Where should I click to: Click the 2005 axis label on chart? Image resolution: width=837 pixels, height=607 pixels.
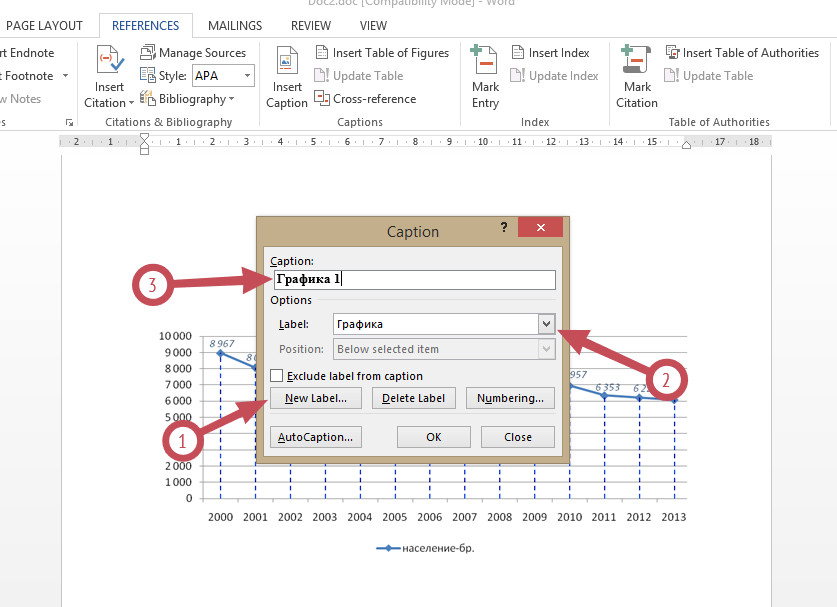point(394,517)
